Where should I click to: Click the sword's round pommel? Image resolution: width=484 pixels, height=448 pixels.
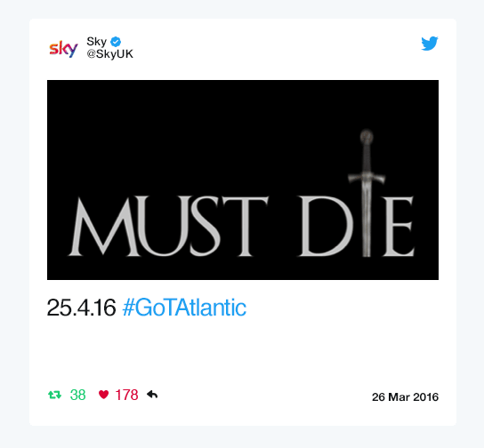367,136
